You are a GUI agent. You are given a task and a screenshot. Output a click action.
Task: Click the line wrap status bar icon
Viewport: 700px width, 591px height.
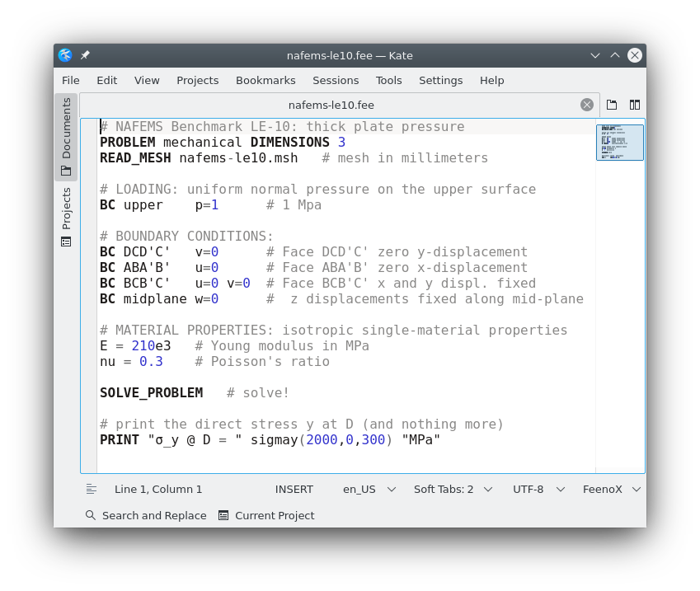[x=92, y=489]
